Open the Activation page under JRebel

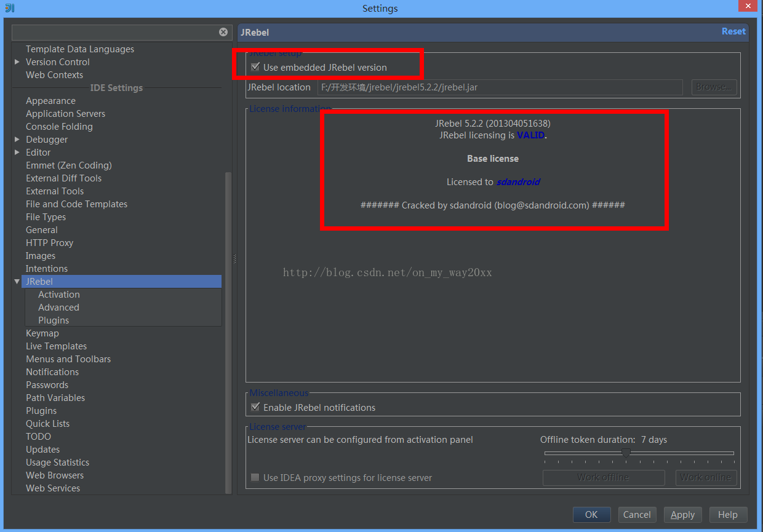(58, 295)
